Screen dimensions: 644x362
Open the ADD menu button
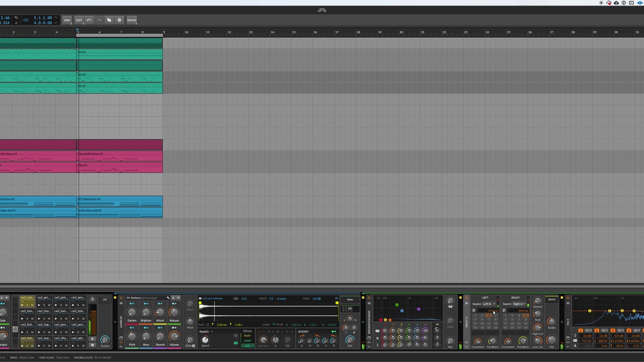point(67,20)
